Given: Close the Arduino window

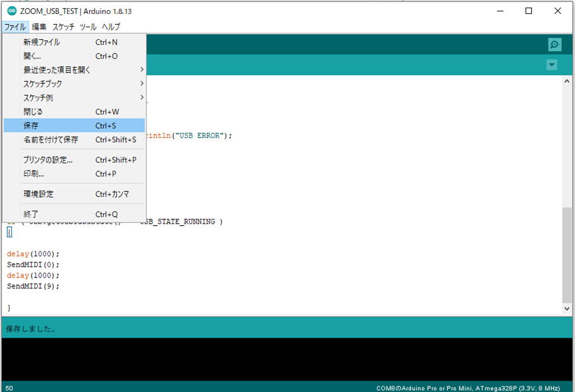Looking at the screenshot, I should coord(558,11).
